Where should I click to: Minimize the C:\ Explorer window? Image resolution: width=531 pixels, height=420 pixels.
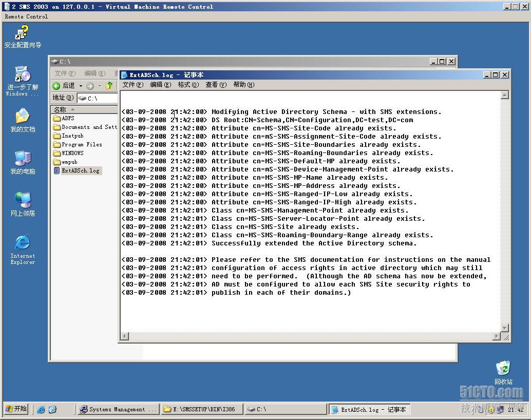(x=433, y=61)
